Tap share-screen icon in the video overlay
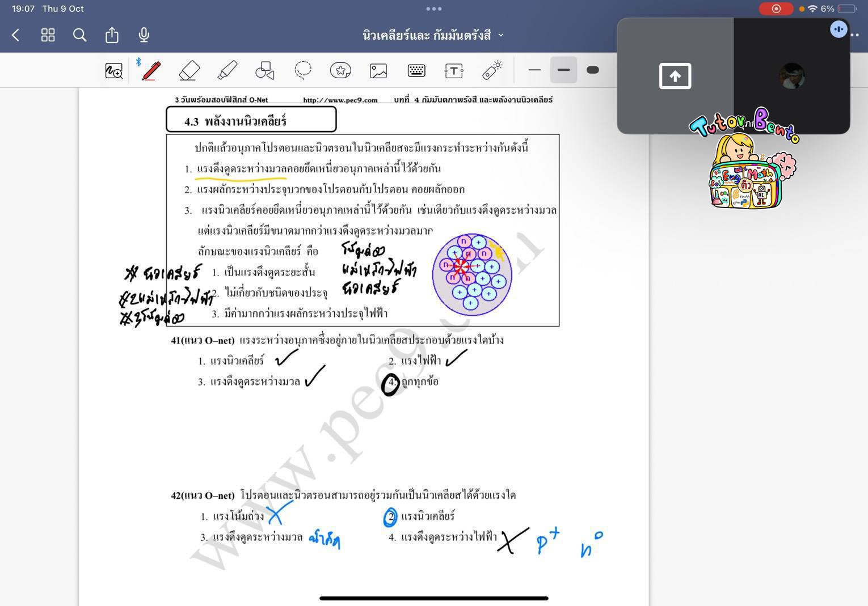 click(x=675, y=76)
